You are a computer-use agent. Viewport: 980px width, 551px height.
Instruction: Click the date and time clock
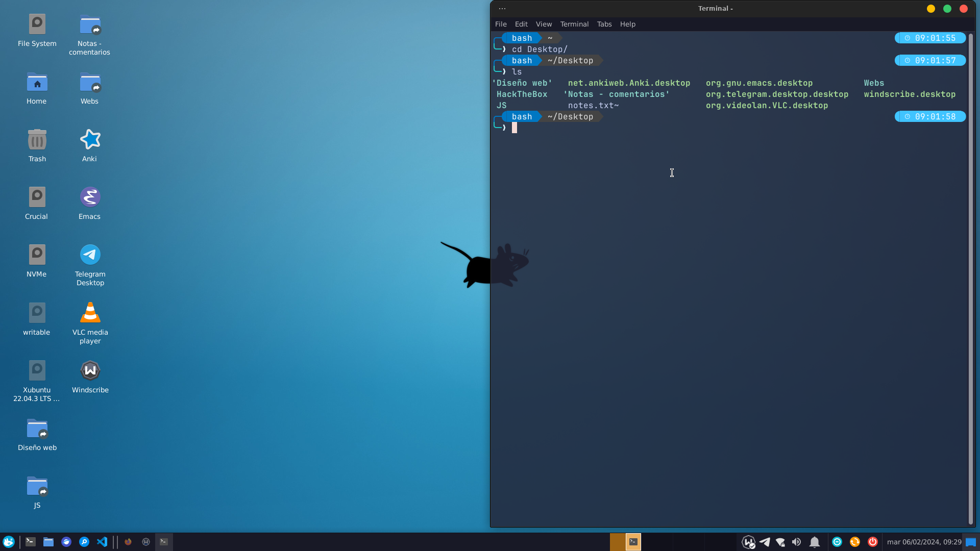coord(924,542)
